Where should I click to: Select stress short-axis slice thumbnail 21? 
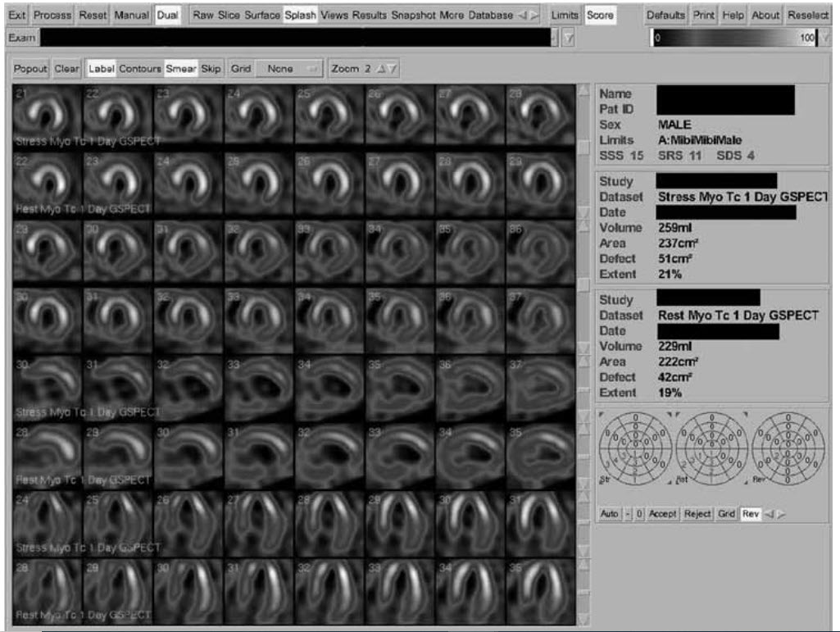[x=48, y=114]
